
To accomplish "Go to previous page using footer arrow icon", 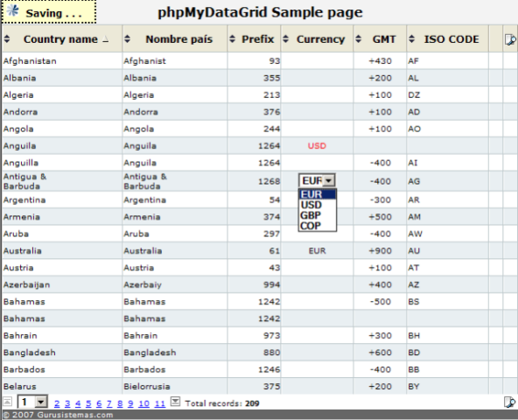I will (7, 402).
